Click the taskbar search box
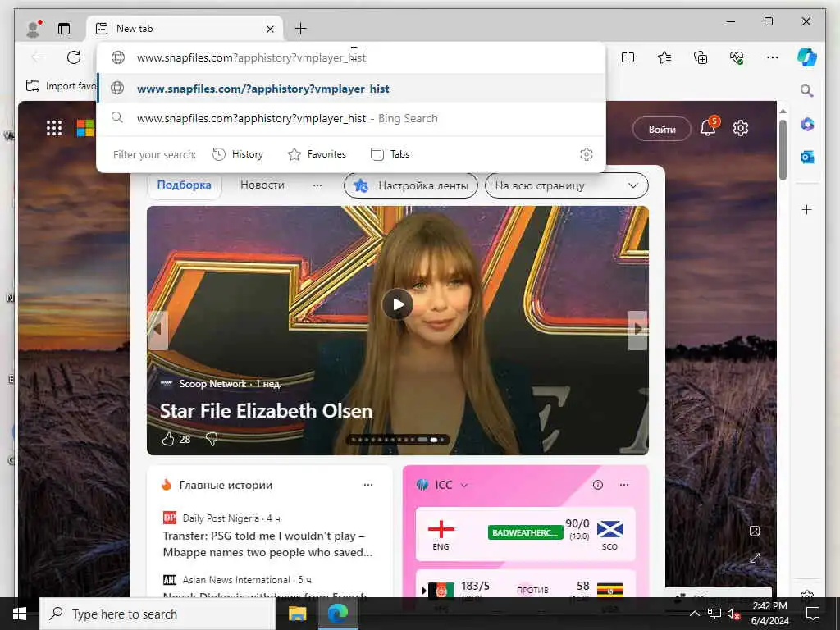This screenshot has height=630, width=840. click(157, 614)
